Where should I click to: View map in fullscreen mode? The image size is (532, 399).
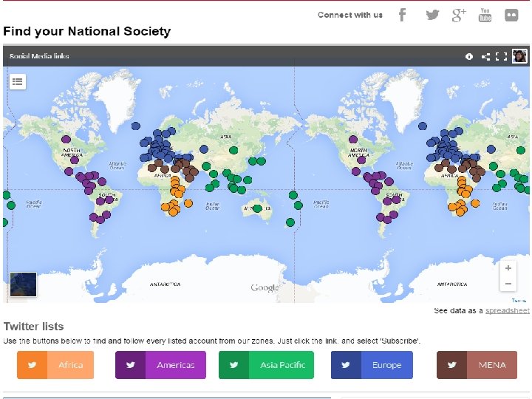501,56
